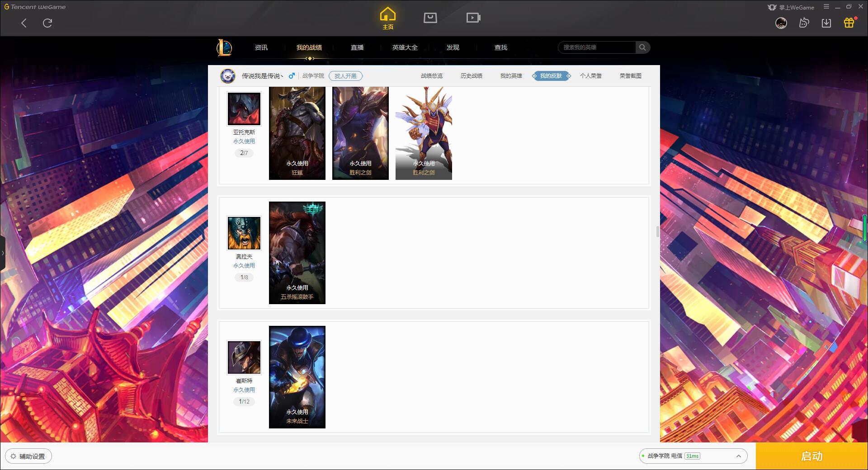Click 永久使用 under 奥拉夫
Viewport: 868px width, 470px height.
tap(244, 266)
